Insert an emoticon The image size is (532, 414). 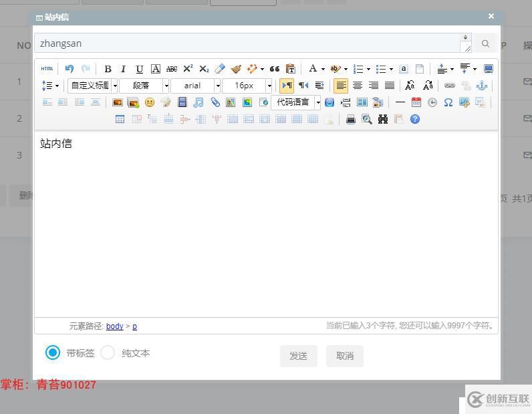[150, 102]
